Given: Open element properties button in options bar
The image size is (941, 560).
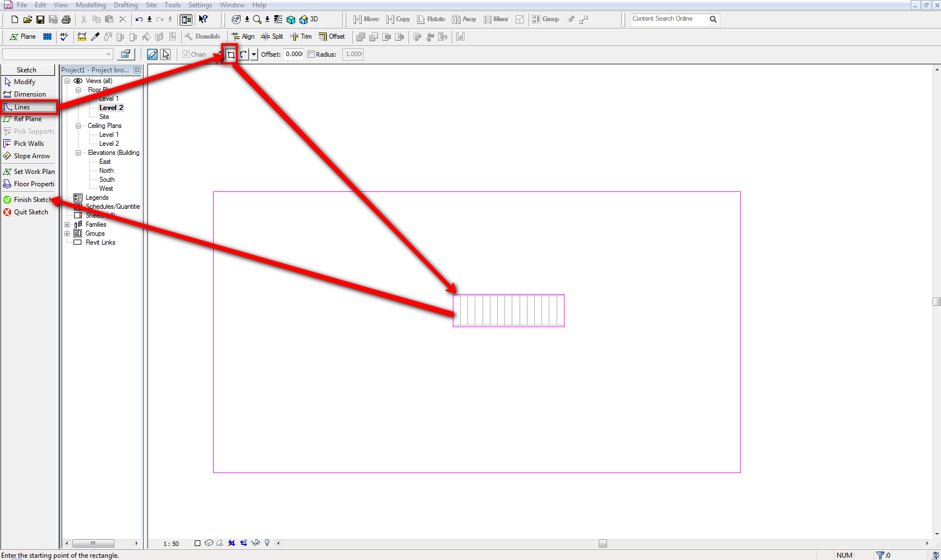Looking at the screenshot, I should 126,54.
